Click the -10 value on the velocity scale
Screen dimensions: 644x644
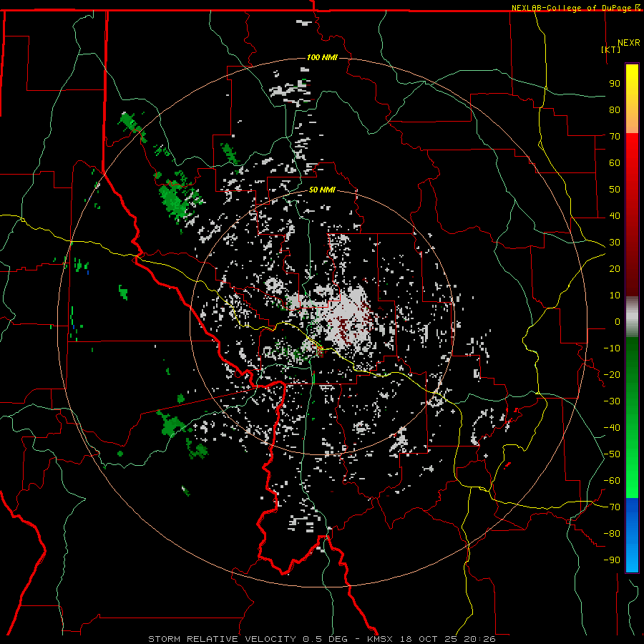612,348
